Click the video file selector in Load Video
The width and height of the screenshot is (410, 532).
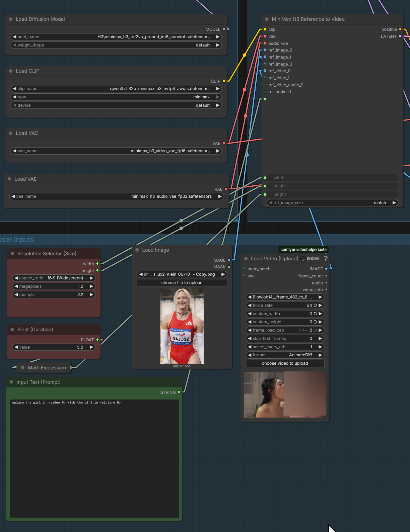(x=285, y=297)
